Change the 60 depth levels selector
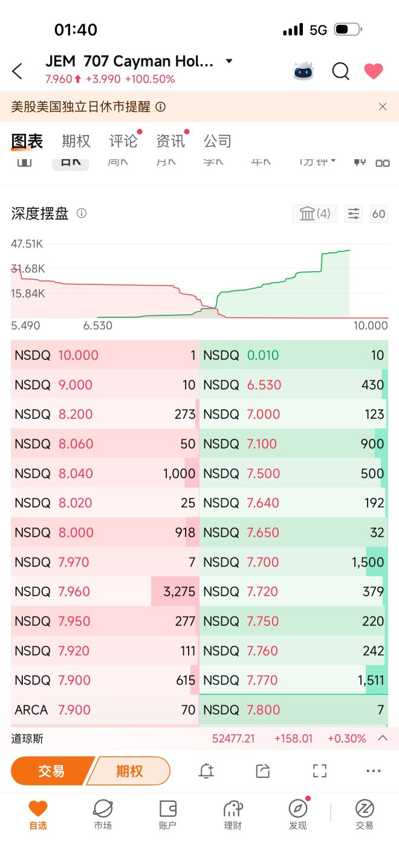This screenshot has height=868, width=399. 378,214
